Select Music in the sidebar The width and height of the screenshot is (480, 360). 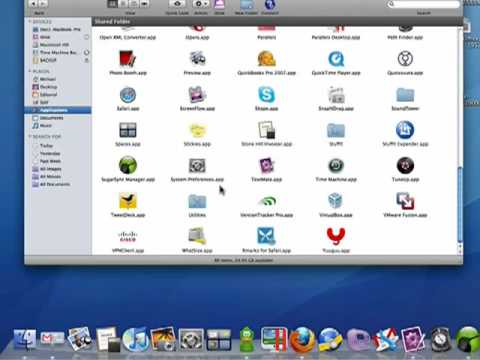pyautogui.click(x=57, y=126)
